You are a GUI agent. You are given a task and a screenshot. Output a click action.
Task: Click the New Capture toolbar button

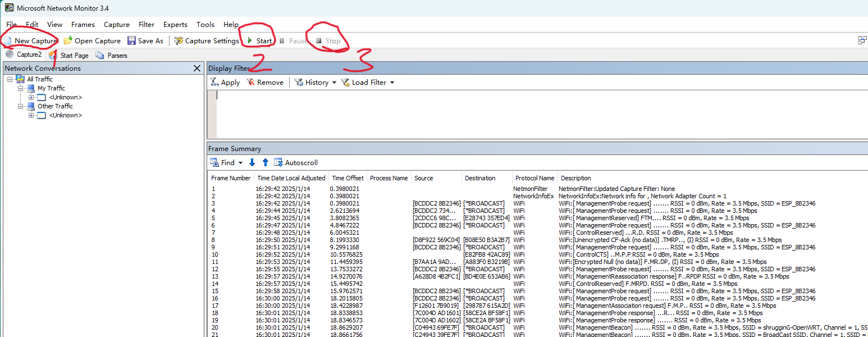31,40
